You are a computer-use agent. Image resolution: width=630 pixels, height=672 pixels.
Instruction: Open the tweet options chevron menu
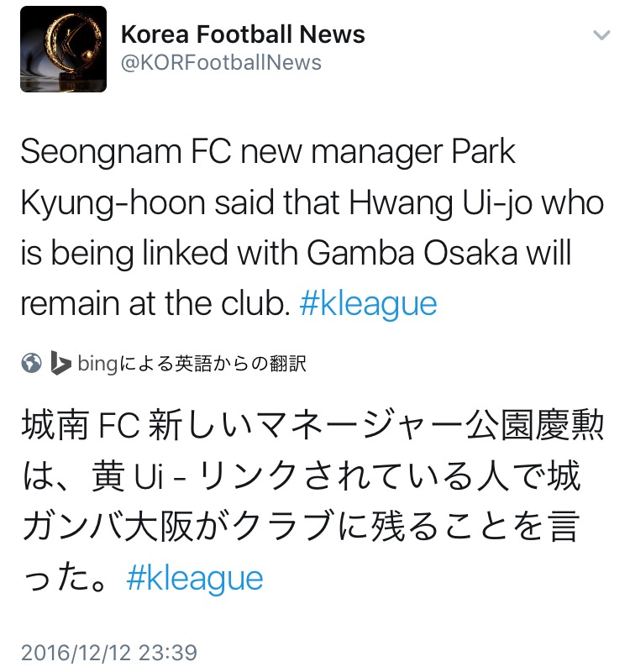[601, 35]
